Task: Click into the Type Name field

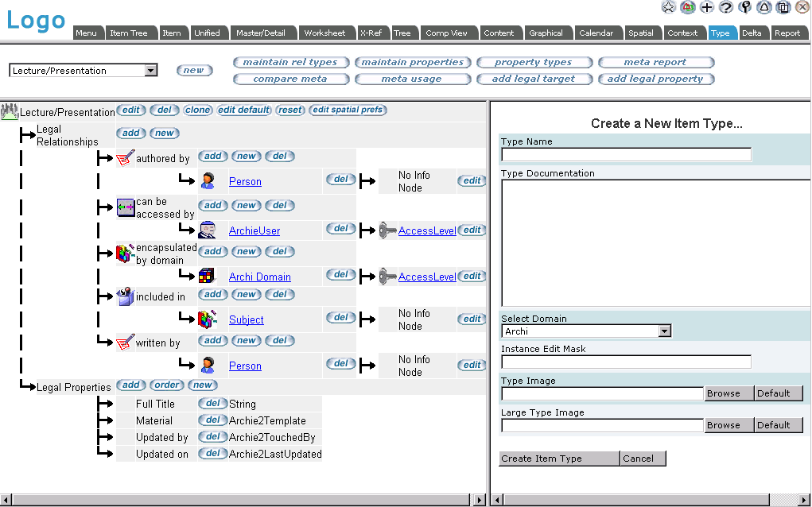Action: point(626,155)
